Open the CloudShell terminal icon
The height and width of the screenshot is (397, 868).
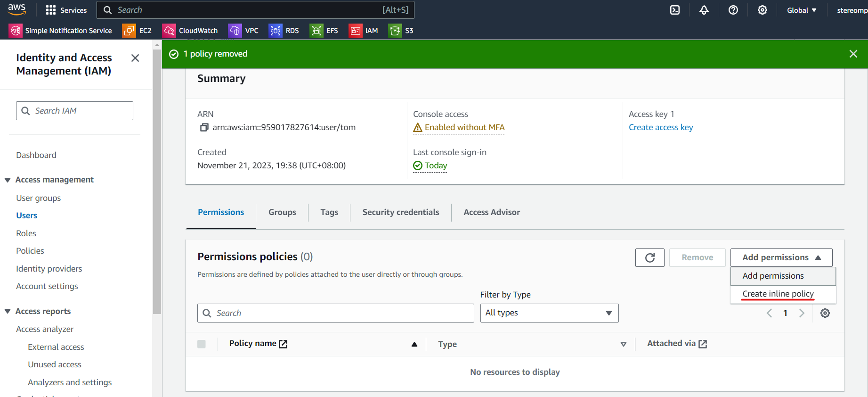pyautogui.click(x=675, y=10)
